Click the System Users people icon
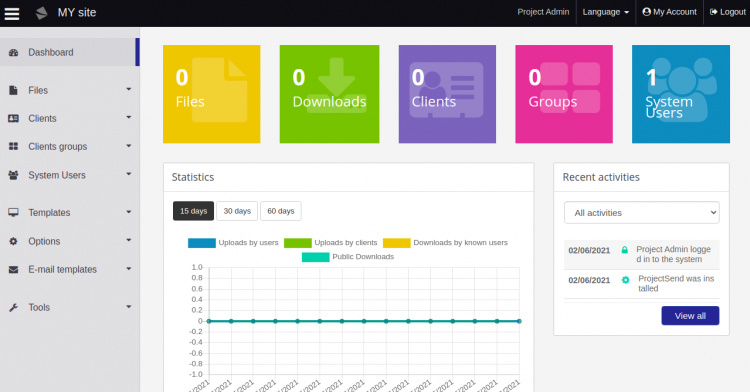Image resolution: width=750 pixels, height=392 pixels. pos(13,175)
